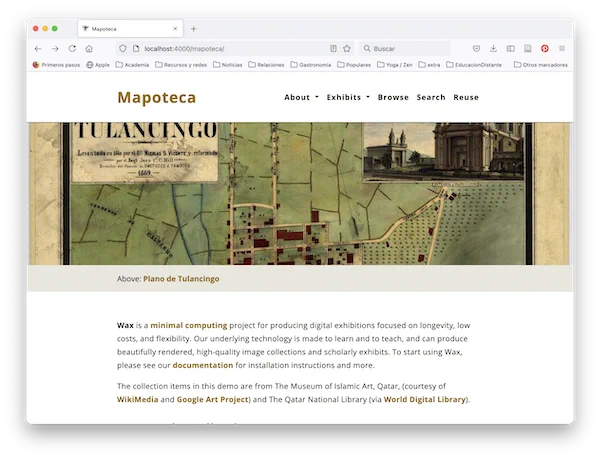The width and height of the screenshot is (600, 459).
Task: Go forward with the browser forward arrow
Action: (55, 49)
